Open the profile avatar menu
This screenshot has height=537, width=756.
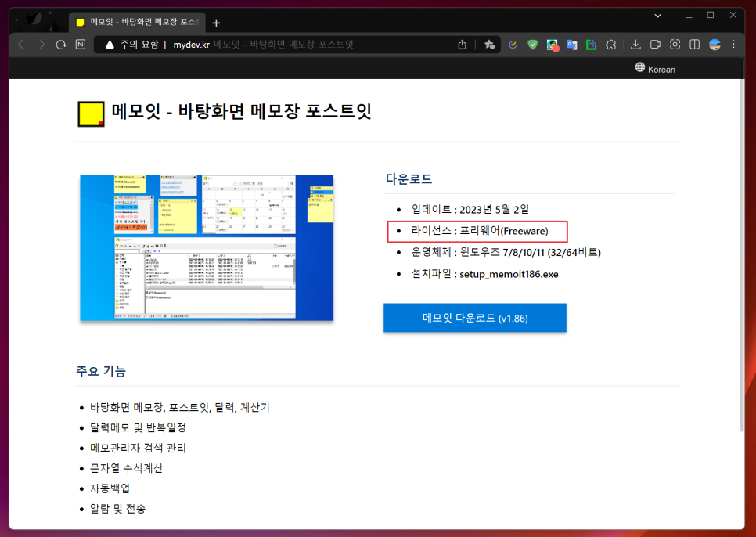pyautogui.click(x=715, y=45)
